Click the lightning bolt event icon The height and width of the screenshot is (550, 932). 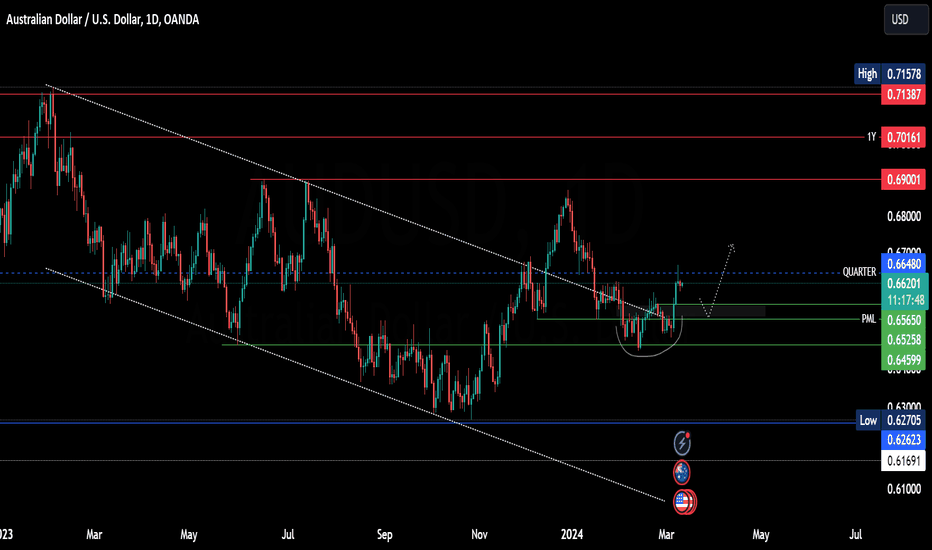682,443
